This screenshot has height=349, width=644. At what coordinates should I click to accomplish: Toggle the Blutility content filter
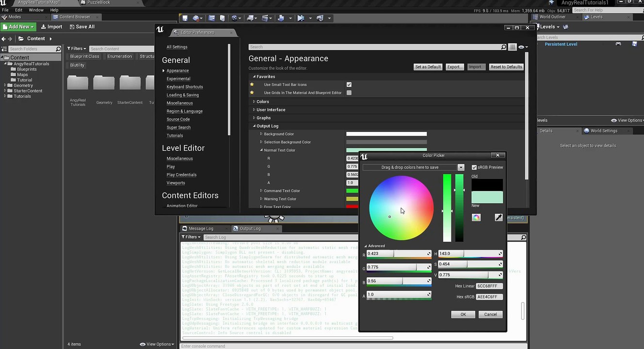[77, 65]
